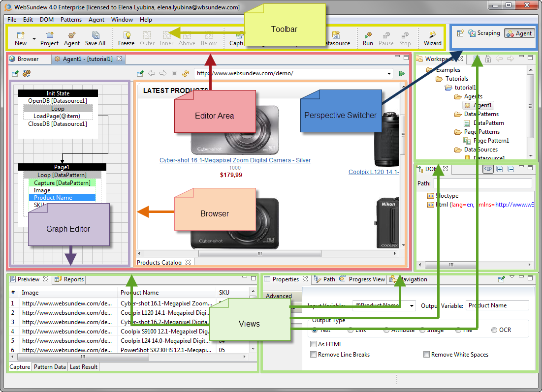Open the URL address dropdown arrow
This screenshot has width=542, height=392.
389,73
